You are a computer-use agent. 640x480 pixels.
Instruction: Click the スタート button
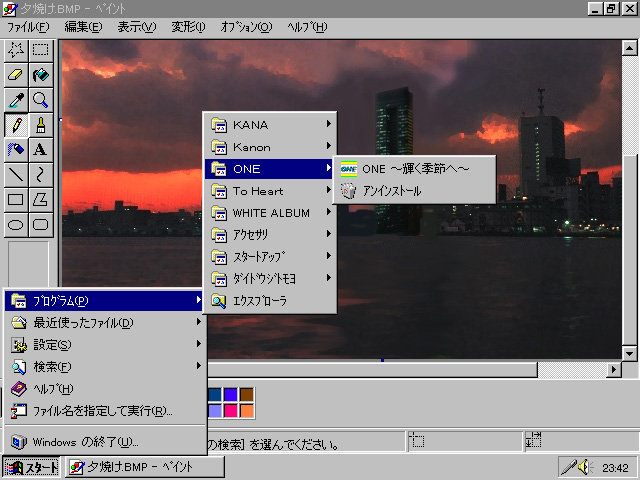[x=32, y=467]
